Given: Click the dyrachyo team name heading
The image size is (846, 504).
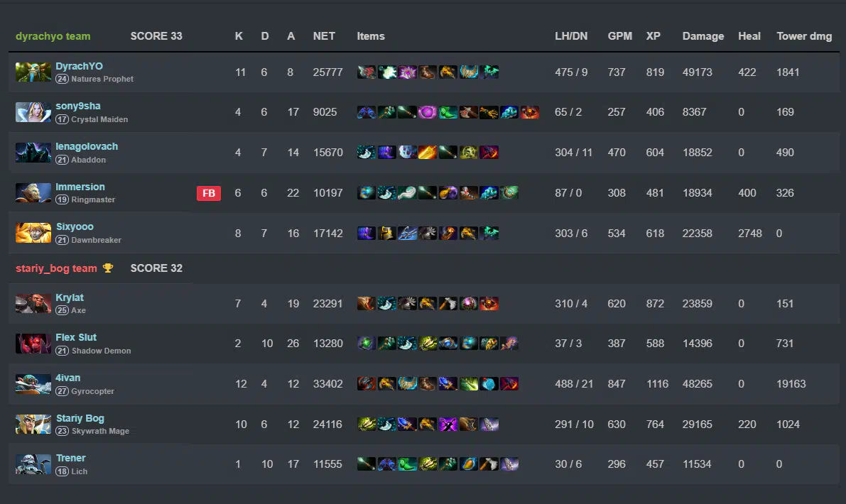Looking at the screenshot, I should point(53,36).
